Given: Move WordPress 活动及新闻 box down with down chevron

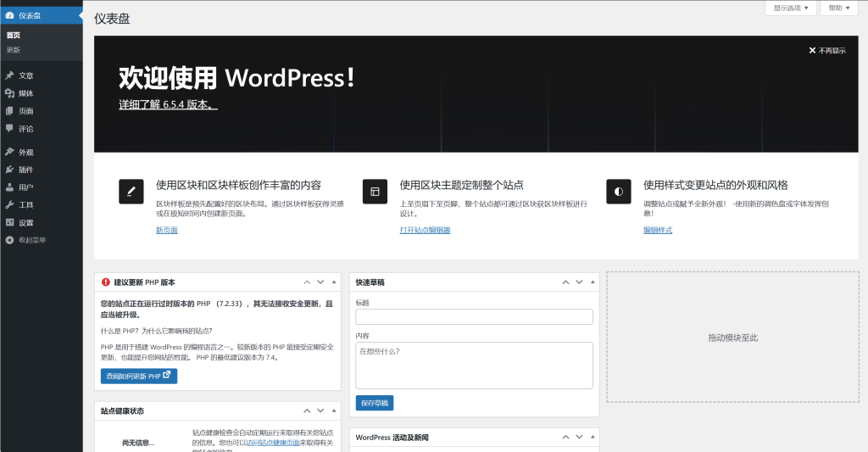Looking at the screenshot, I should 579,437.
